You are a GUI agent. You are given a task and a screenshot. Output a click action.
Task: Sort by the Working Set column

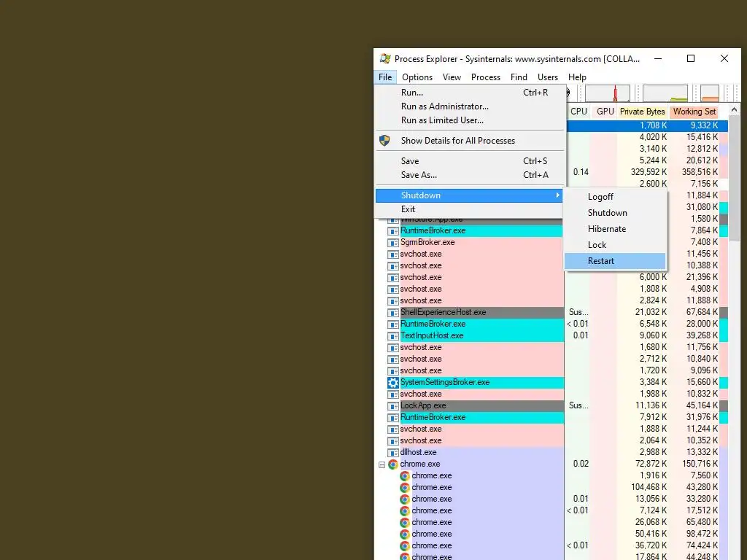(694, 112)
